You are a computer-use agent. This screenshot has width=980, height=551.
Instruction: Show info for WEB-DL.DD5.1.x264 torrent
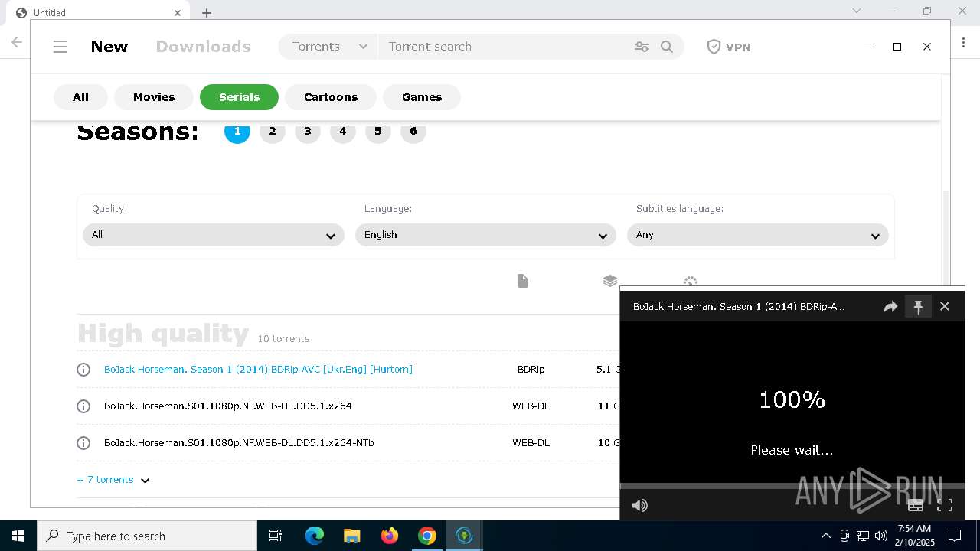point(83,406)
